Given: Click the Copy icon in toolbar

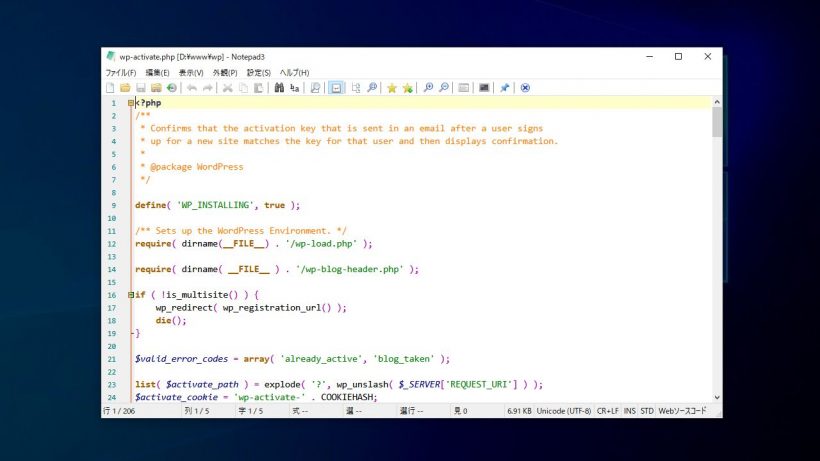Looking at the screenshot, I should click(x=243, y=88).
